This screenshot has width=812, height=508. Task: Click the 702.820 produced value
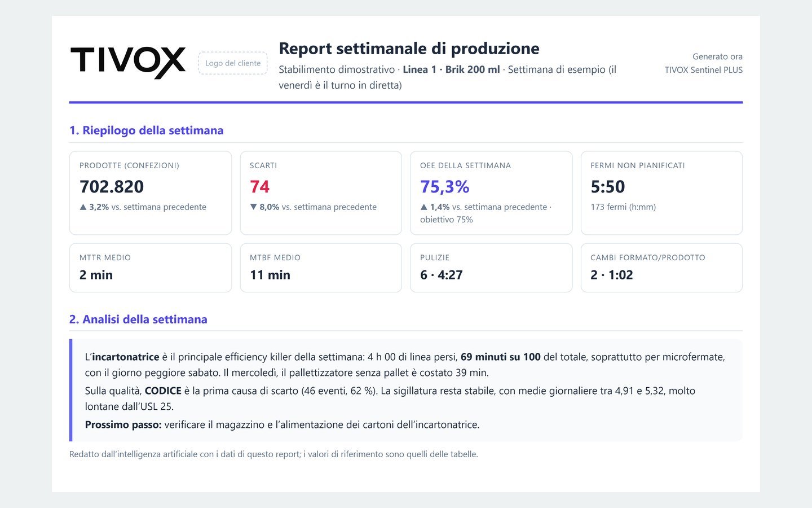click(x=112, y=186)
